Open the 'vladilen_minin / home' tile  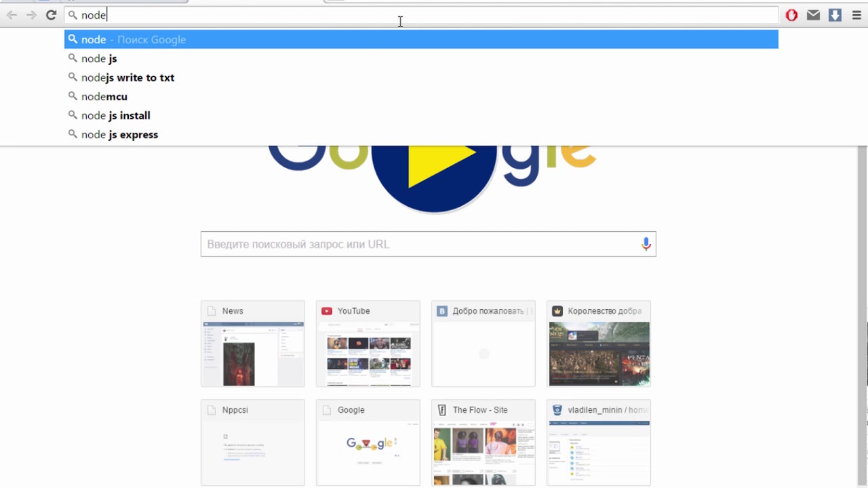[x=599, y=443]
